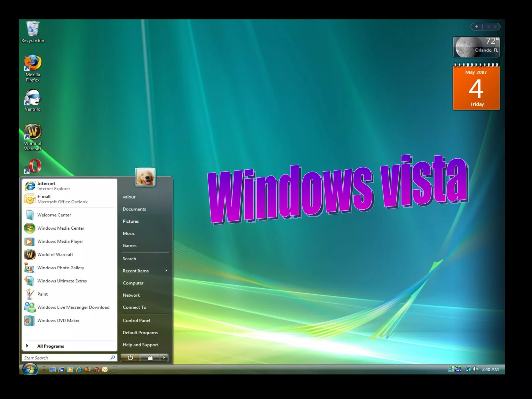Image resolution: width=532 pixels, height=399 pixels.
Task: Click the Windows Sidebar tray icon
Action: tap(451, 369)
